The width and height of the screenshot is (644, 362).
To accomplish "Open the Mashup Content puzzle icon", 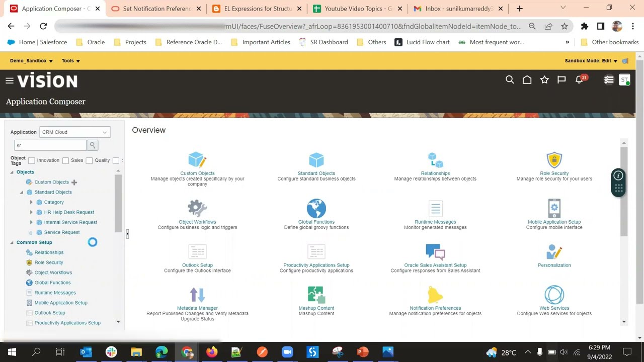I will [x=316, y=295].
